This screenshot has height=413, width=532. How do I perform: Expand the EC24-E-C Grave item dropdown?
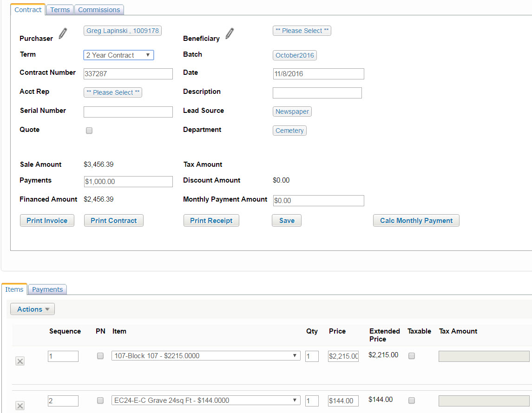pos(205,400)
